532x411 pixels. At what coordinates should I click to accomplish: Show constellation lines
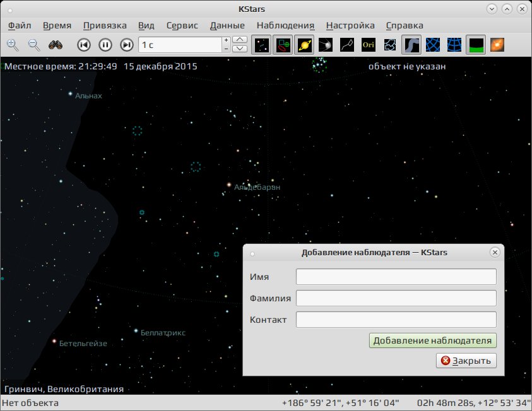pyautogui.click(x=347, y=45)
